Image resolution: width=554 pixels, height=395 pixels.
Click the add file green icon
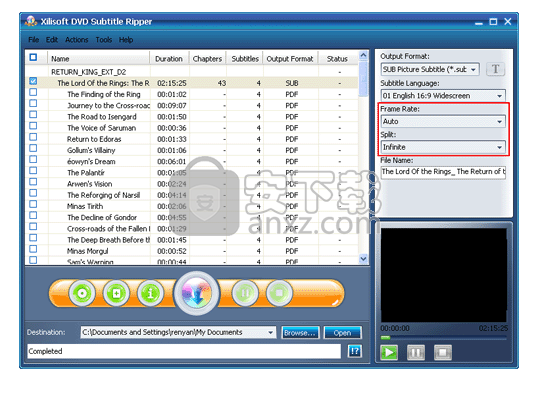point(116,293)
